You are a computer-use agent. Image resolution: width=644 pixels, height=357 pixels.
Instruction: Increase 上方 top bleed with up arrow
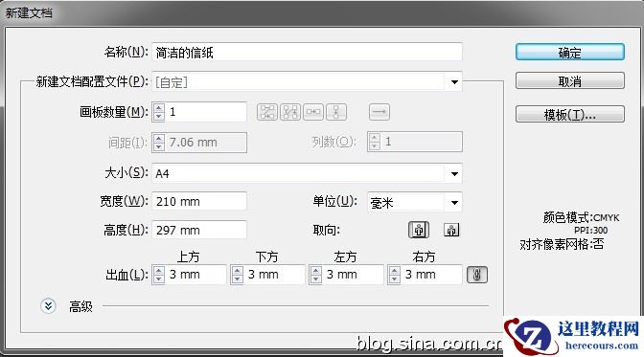158,271
